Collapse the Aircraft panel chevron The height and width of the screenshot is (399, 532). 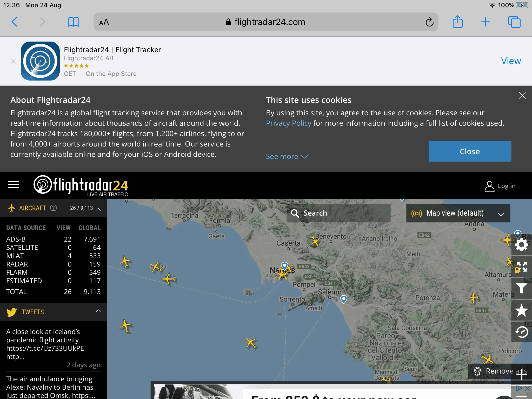coord(98,209)
